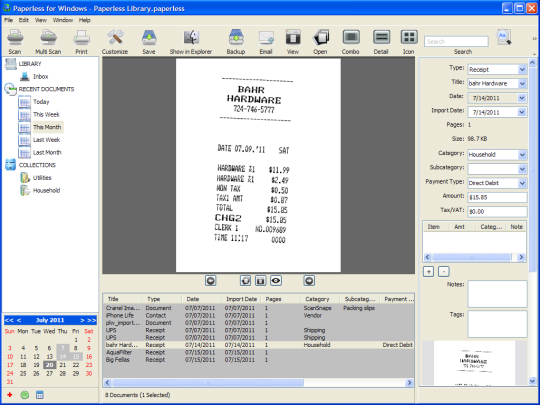
Task: Click the Search magnifier icon
Action: 504,37
